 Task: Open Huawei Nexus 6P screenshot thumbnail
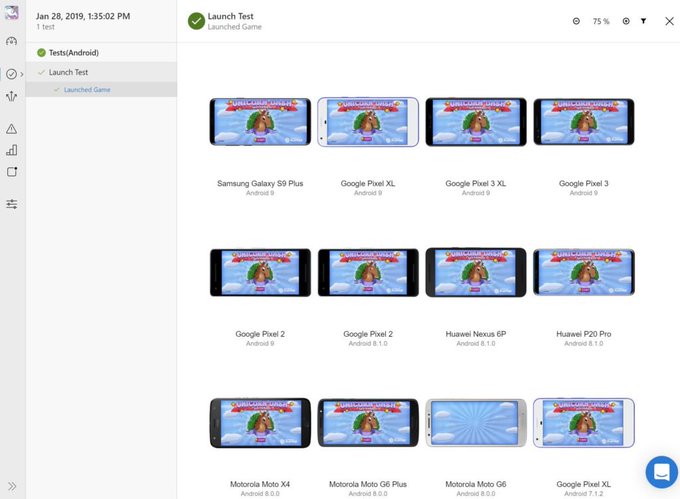point(476,273)
